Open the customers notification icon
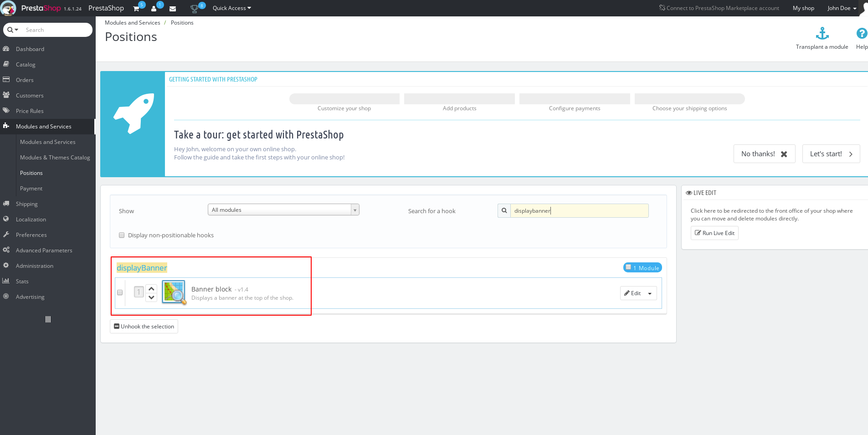This screenshot has width=868, height=435. pyautogui.click(x=154, y=9)
